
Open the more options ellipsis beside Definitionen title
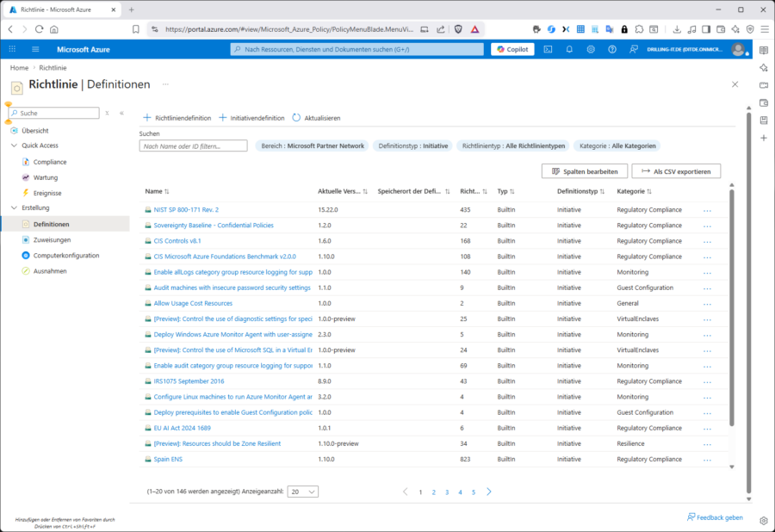coord(165,84)
